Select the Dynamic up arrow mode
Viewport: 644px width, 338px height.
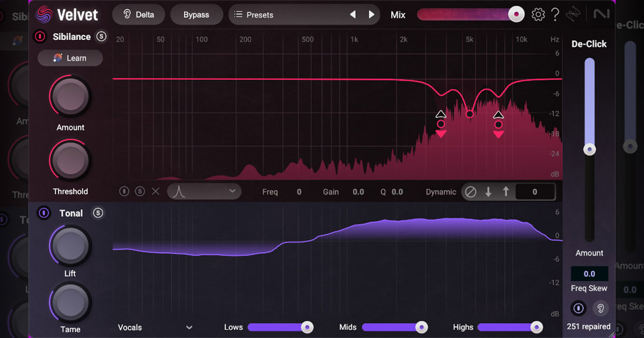[x=506, y=192]
